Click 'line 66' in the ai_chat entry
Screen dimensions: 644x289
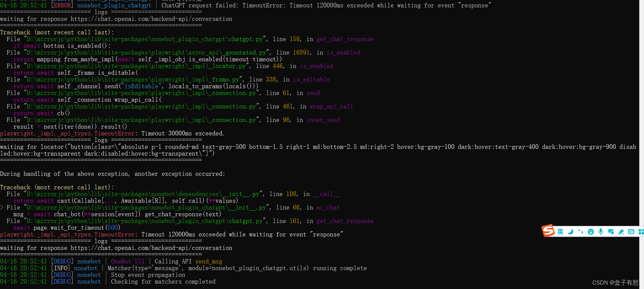(x=288, y=207)
